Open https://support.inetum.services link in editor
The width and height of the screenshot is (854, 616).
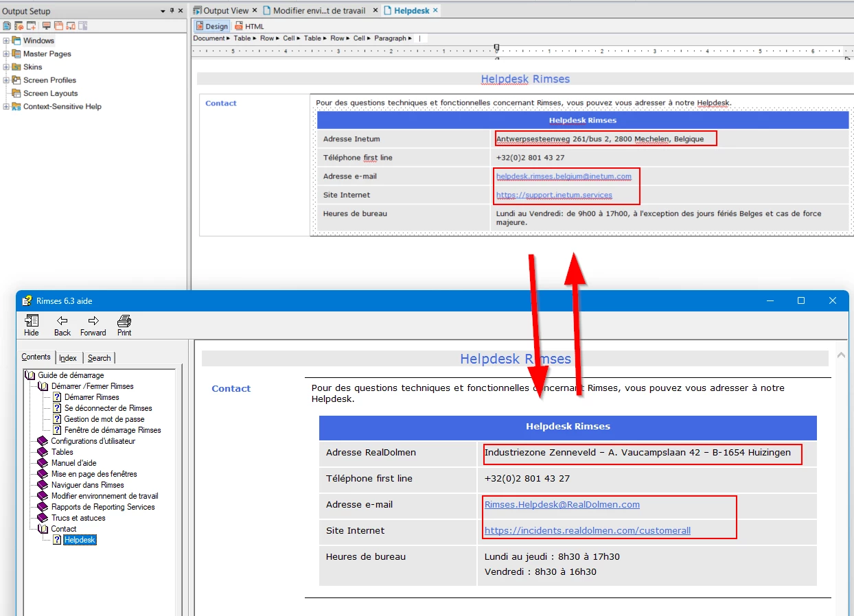click(554, 195)
